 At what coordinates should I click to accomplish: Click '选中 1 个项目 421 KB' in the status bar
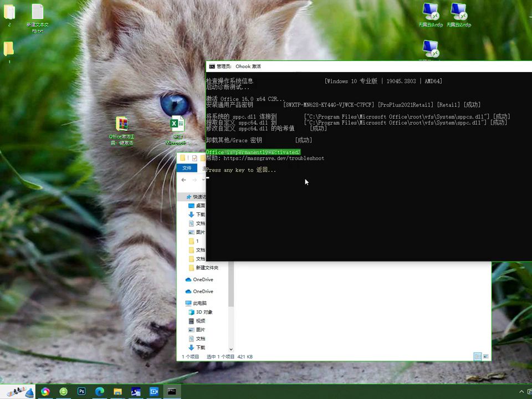[x=229, y=356]
